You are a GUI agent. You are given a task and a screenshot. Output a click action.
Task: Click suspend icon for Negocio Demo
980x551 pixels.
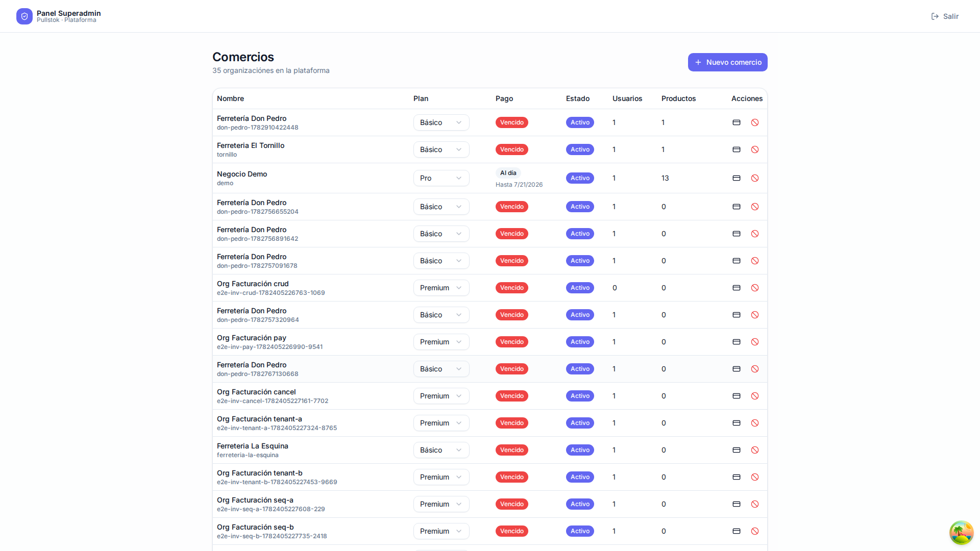click(755, 178)
